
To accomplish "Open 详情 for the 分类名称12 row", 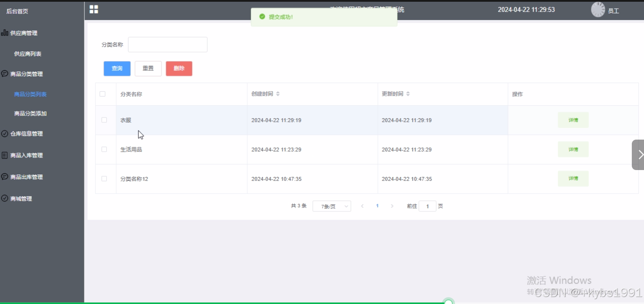I will [573, 179].
